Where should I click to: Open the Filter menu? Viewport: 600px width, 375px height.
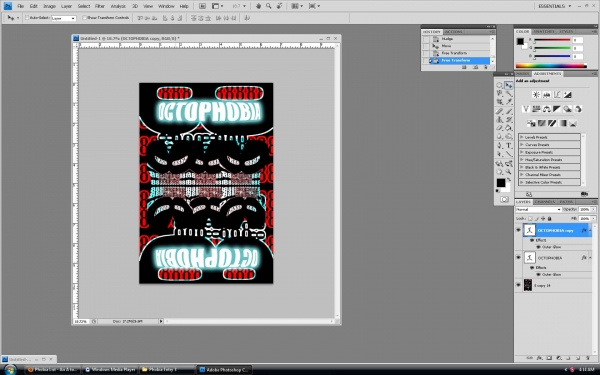(100, 6)
